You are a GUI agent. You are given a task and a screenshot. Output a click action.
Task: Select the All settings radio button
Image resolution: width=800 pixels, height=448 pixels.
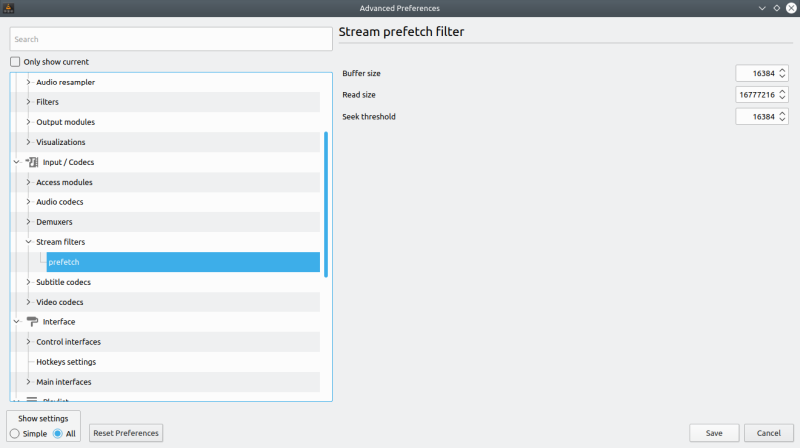(58, 434)
